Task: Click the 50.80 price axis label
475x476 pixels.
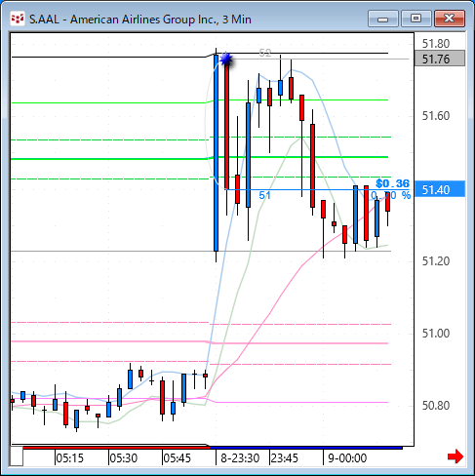Action: click(x=436, y=406)
